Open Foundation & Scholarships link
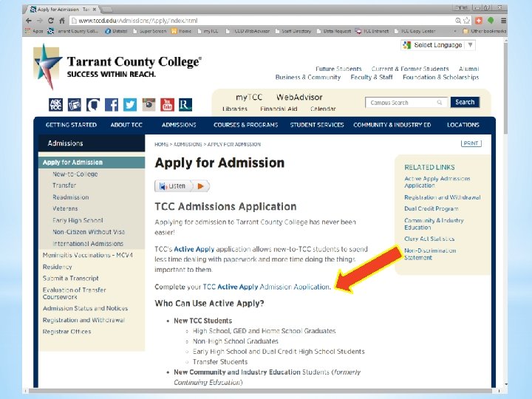Screen dimensions: 532x399 tap(440, 78)
